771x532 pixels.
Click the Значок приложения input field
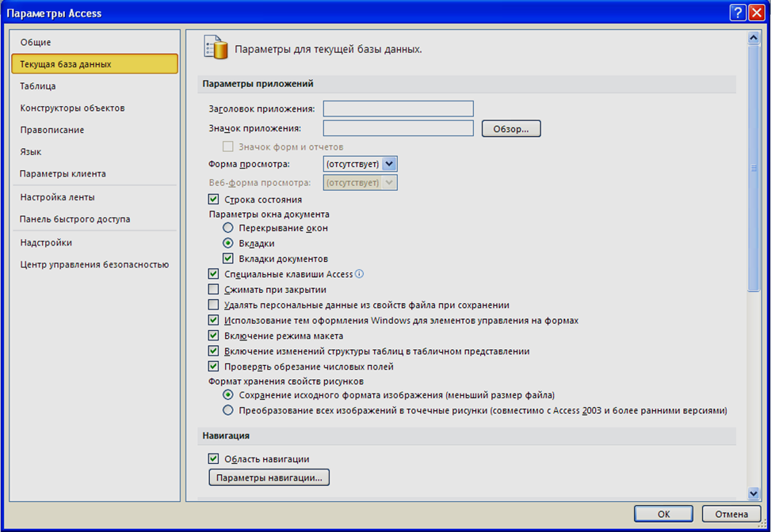pos(399,128)
